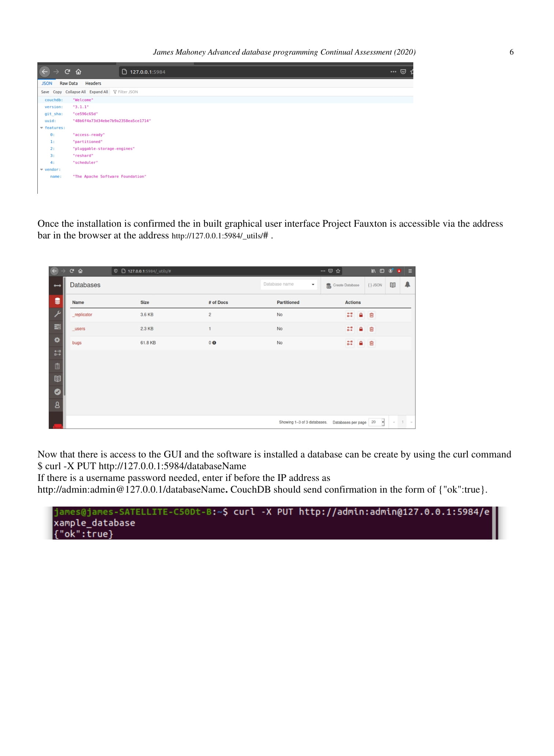Click the 127.0.0.1:5984 address bar
The height and width of the screenshot is (756, 554).
coord(253,72)
